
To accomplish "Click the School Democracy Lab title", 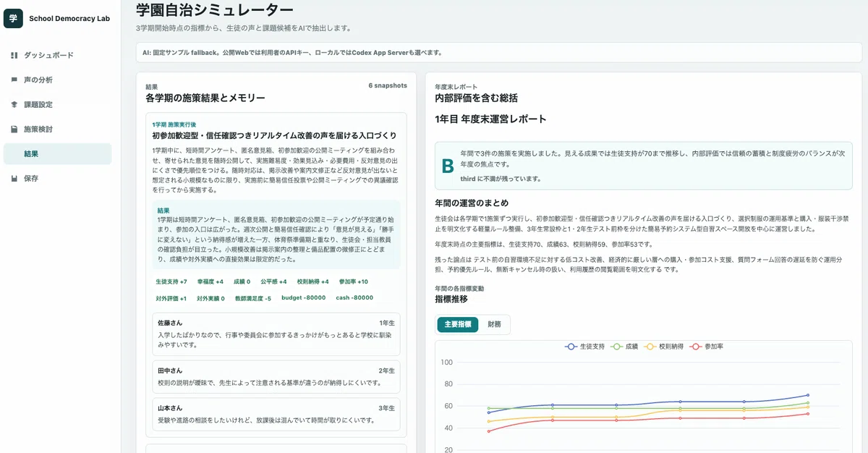I will tap(69, 19).
